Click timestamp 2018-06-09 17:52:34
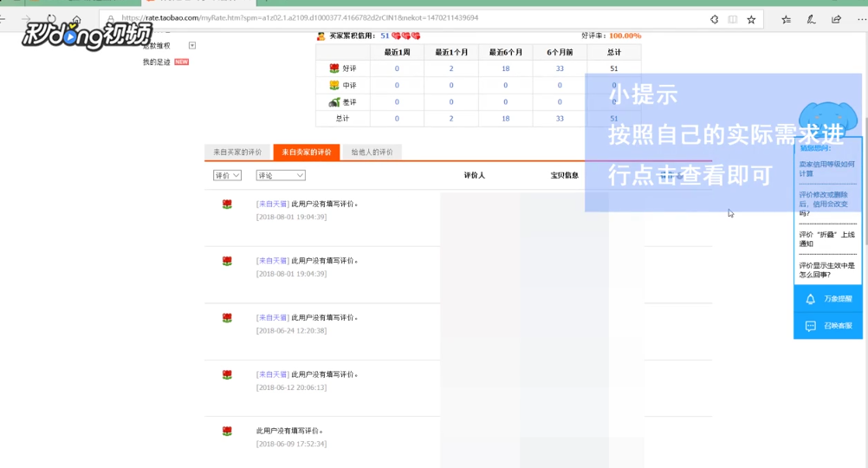The height and width of the screenshot is (468, 868). (x=291, y=444)
